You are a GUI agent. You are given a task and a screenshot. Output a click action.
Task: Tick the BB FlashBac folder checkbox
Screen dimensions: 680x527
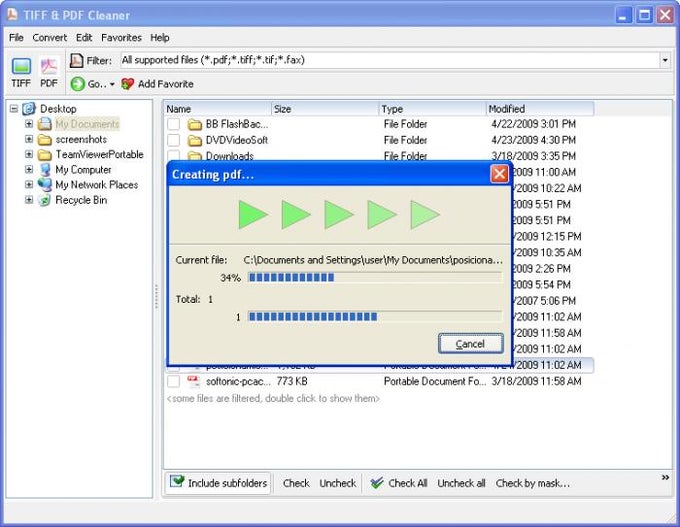click(x=173, y=124)
